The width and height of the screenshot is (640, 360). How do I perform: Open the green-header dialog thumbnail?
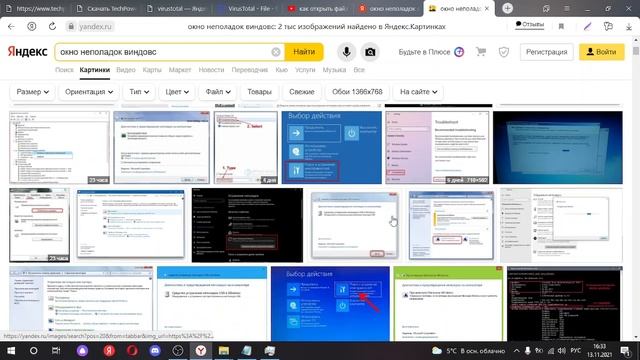pos(448,304)
